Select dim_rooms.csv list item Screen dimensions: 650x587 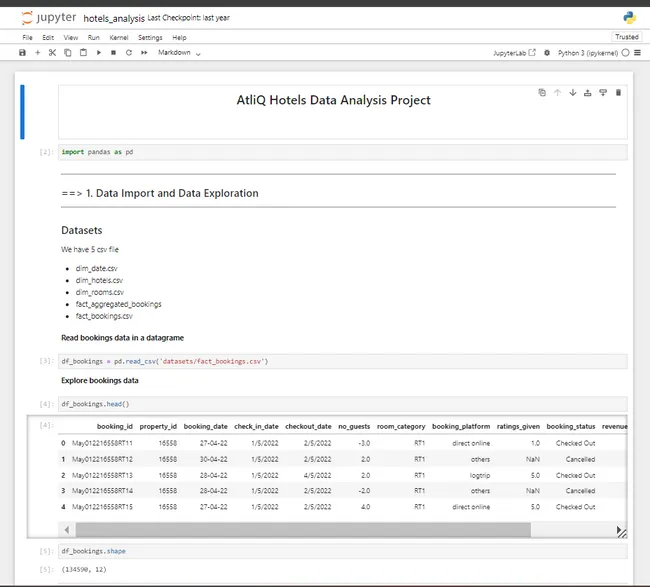(99, 292)
